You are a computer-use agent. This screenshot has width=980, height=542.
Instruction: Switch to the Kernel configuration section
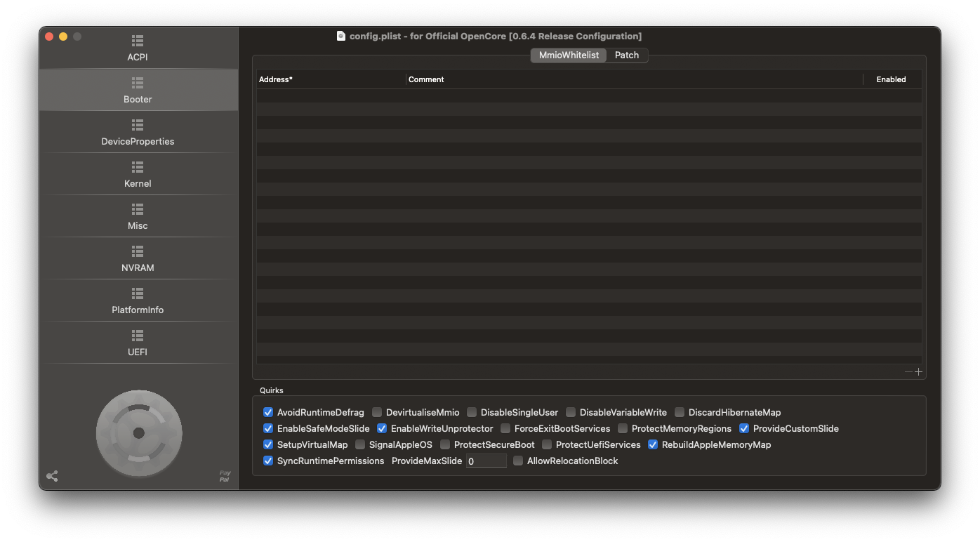[x=137, y=174]
